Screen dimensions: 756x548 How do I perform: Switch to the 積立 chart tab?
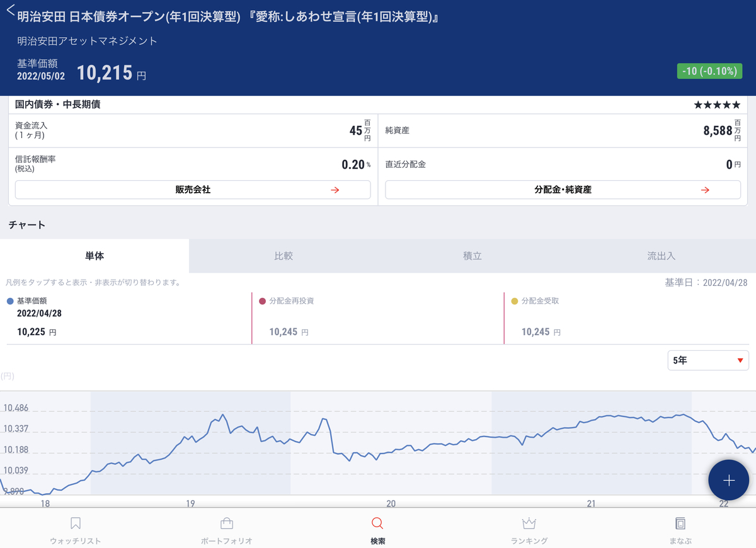pyautogui.click(x=472, y=256)
